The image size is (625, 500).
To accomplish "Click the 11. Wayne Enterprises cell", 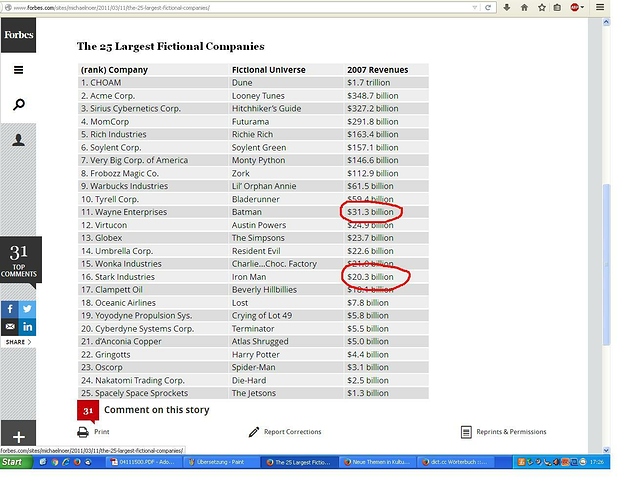I will click(x=153, y=212).
